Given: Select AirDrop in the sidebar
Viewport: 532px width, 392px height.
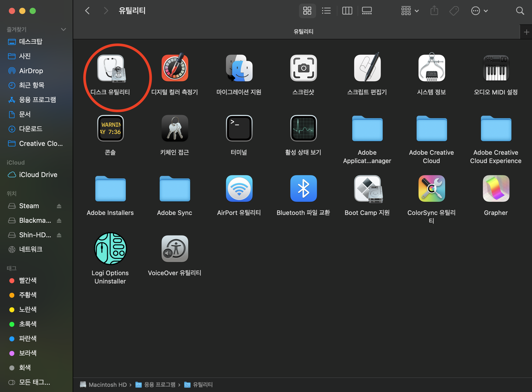Looking at the screenshot, I should [31, 71].
